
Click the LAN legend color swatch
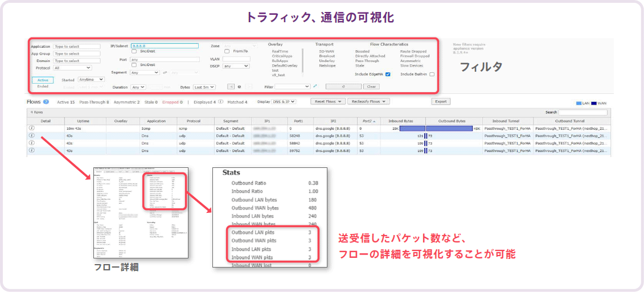579,104
